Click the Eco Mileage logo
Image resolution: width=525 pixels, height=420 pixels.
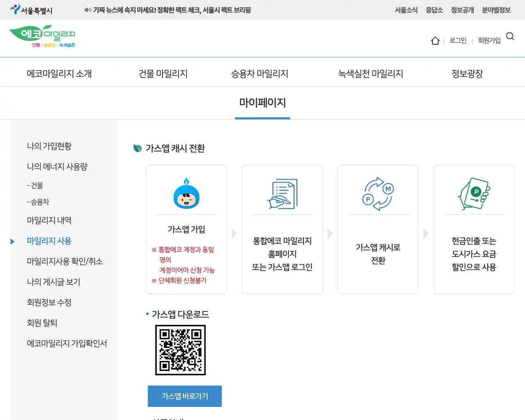[42, 36]
